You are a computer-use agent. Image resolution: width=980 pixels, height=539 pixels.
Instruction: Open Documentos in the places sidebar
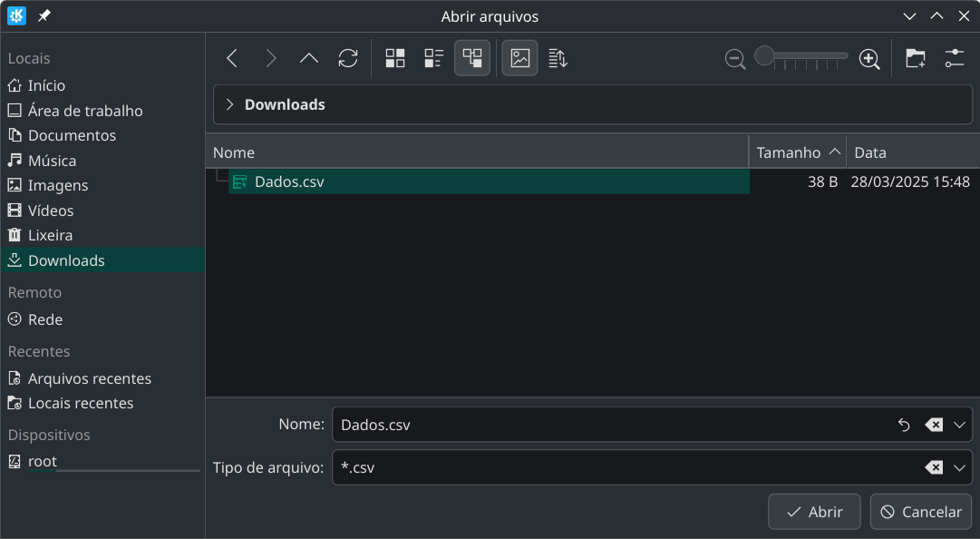[72, 135]
